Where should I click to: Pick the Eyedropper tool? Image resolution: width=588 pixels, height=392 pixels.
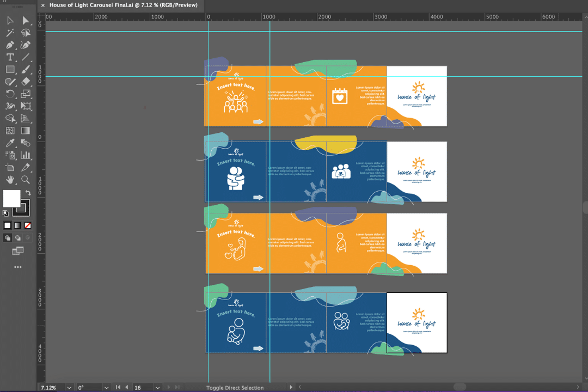10,143
